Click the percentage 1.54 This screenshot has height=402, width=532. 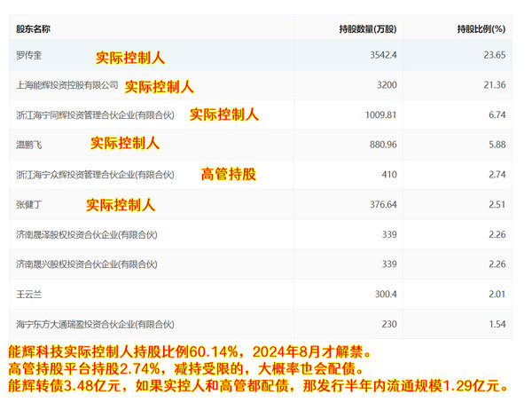point(497,324)
